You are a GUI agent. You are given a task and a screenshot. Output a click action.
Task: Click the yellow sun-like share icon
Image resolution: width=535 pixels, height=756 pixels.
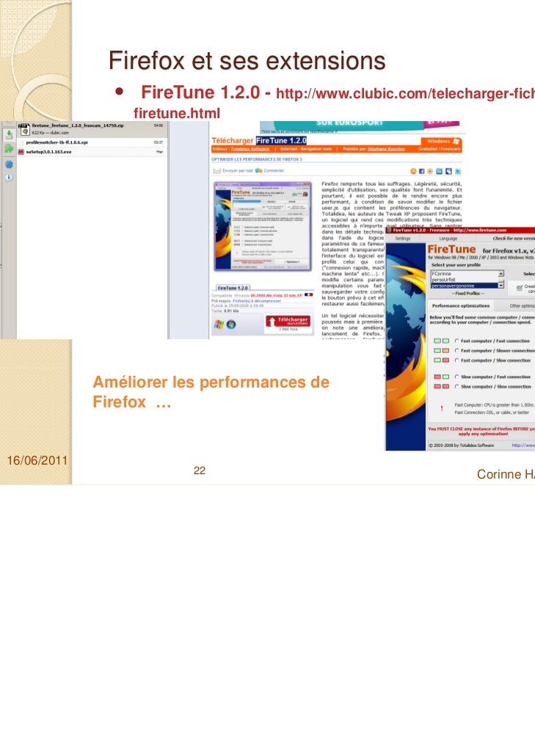tap(430, 171)
